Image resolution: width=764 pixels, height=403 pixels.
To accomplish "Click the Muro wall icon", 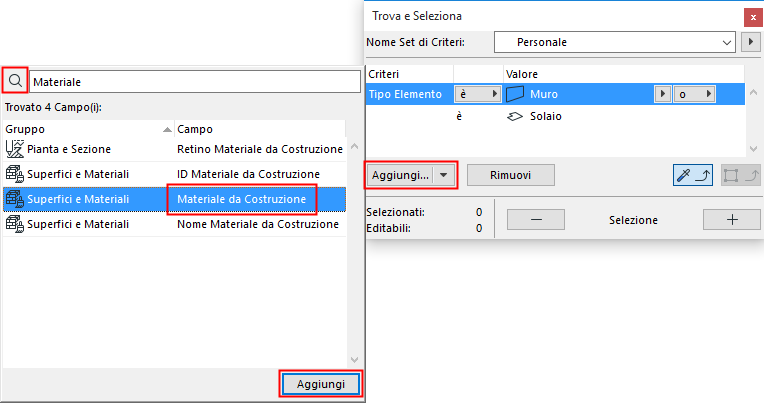I will click(x=515, y=94).
